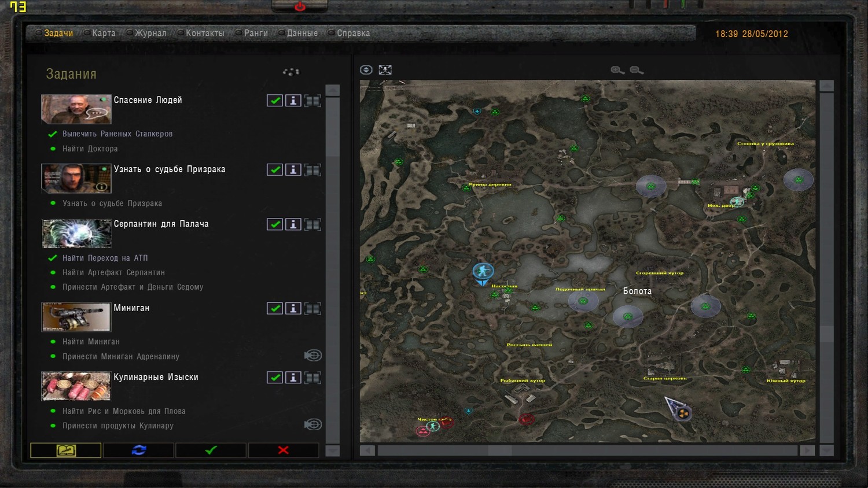Click the Сгоревший хутор map label
Screen dimensions: 868x488
660,273
